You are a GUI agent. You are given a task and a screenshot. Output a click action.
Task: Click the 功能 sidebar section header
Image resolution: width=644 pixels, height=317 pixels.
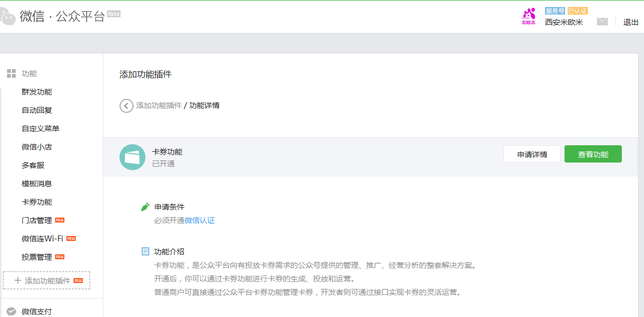[29, 73]
